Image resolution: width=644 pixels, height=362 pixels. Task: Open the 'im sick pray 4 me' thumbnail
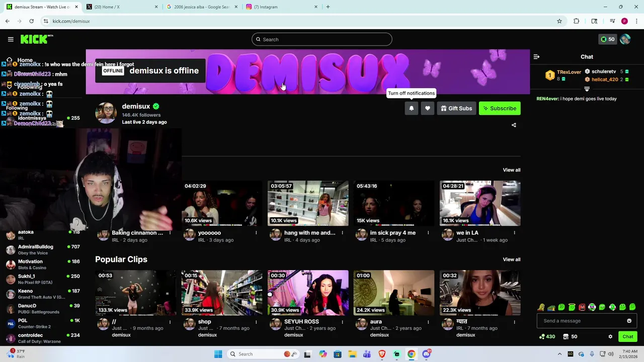click(394, 203)
